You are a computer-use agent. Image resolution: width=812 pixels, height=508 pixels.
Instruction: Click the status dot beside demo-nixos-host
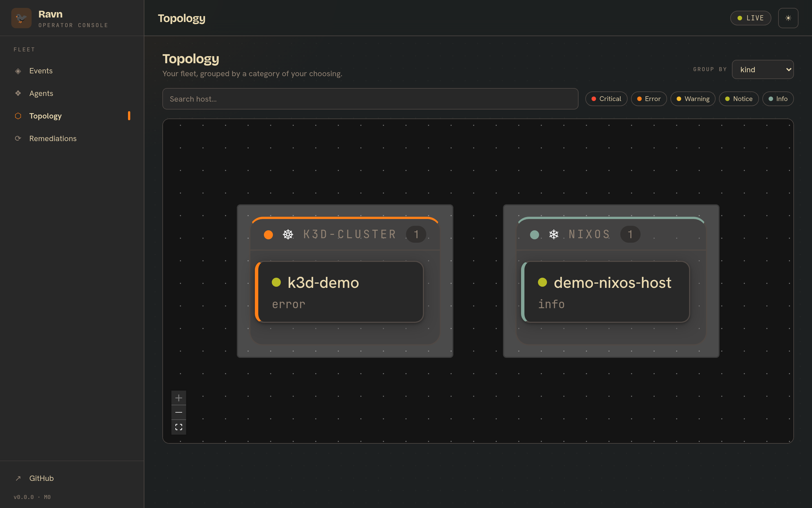tap(542, 282)
